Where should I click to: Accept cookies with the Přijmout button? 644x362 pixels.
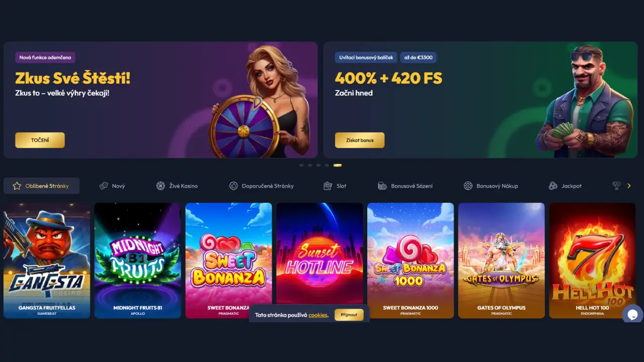click(349, 315)
